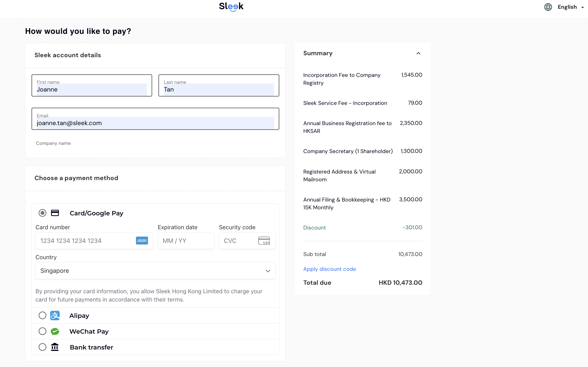Click the CVC card hint icon

264,241
